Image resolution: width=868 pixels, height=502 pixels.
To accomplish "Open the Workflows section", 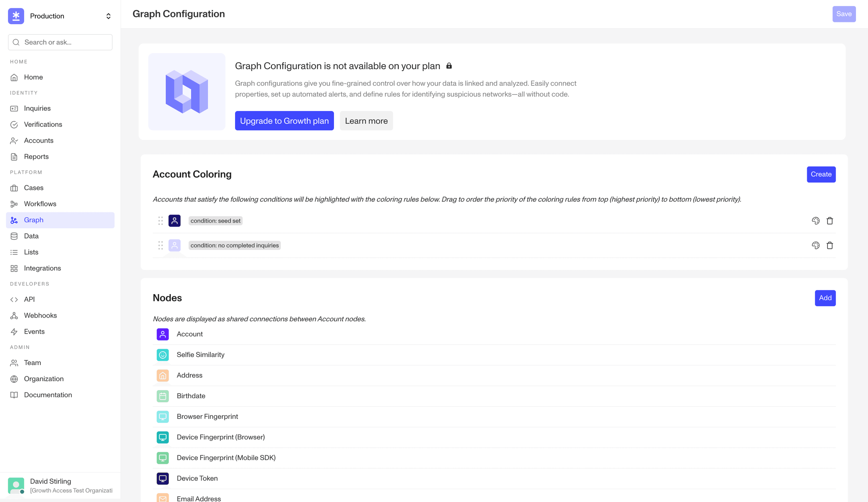I will click(60, 204).
